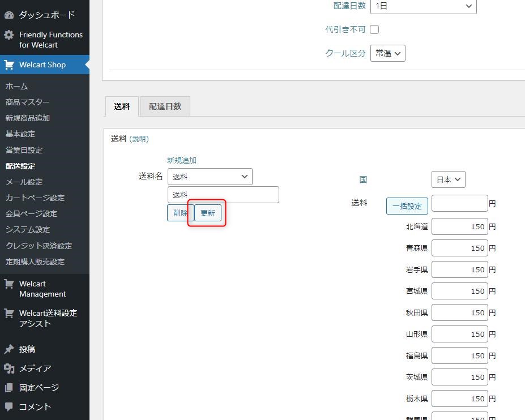Click the Welcart送料設定アシスト cart icon
This screenshot has width=525, height=420.
click(x=9, y=313)
